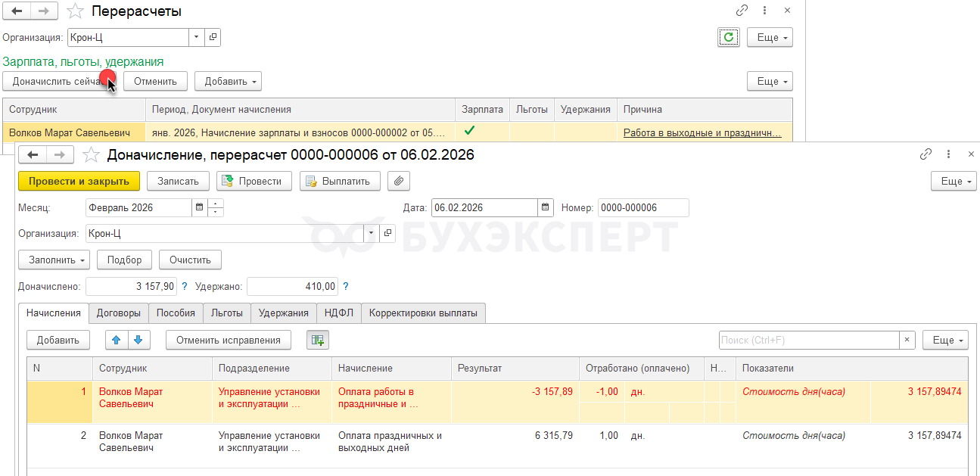Image resolution: width=980 pixels, height=476 pixels.
Task: Open kebab menu in Перерасчеты window
Action: pyautogui.click(x=765, y=11)
